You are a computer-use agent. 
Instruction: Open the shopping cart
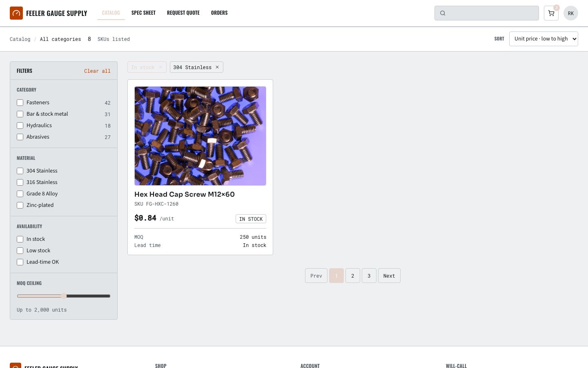pyautogui.click(x=551, y=13)
